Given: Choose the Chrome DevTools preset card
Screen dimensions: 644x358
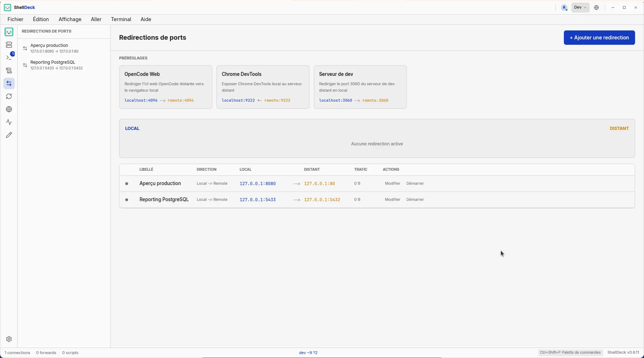Looking at the screenshot, I should pos(263,87).
